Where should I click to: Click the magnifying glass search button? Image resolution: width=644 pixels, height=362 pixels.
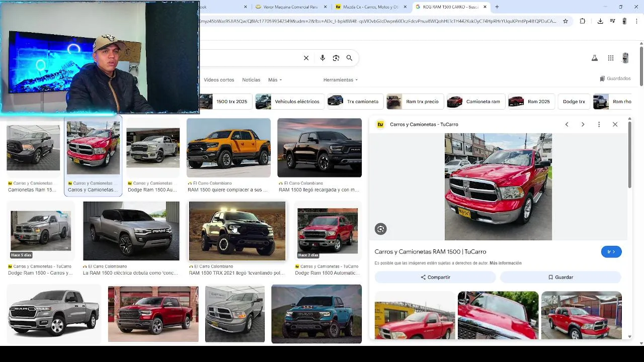click(x=349, y=58)
